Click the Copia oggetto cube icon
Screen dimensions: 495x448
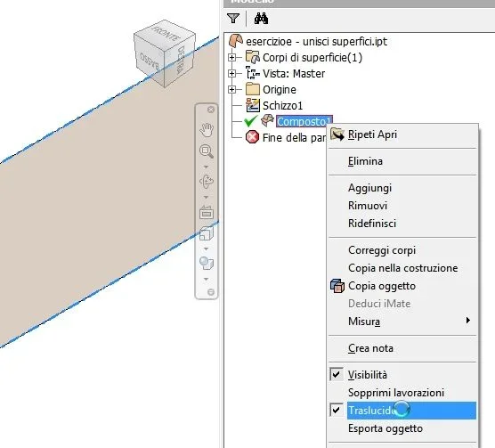[337, 286]
